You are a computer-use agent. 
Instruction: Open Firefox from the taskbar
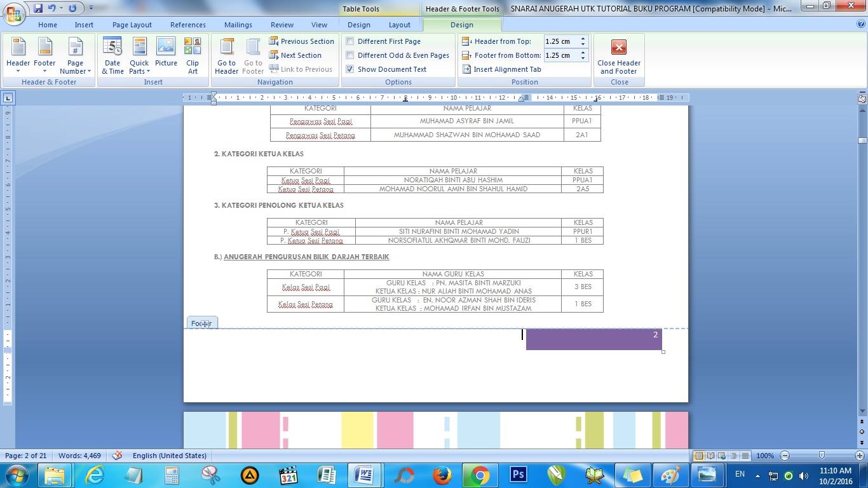(442, 475)
